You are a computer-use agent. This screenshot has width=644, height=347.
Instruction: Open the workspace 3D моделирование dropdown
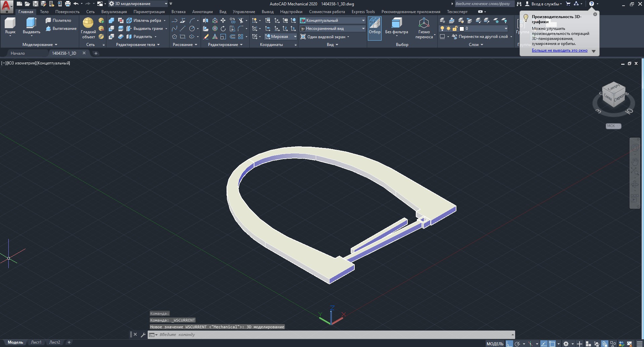point(138,4)
